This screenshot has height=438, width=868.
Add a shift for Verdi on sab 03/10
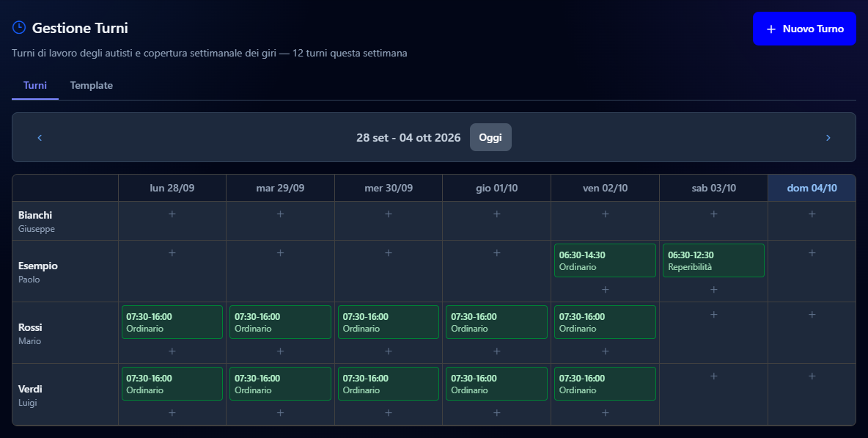pos(713,376)
